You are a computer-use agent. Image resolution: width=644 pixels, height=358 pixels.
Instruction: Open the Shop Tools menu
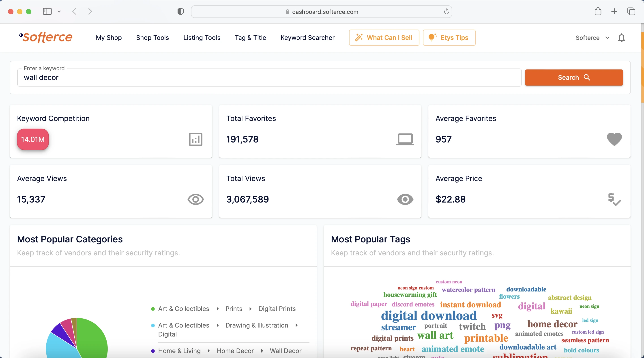(152, 38)
